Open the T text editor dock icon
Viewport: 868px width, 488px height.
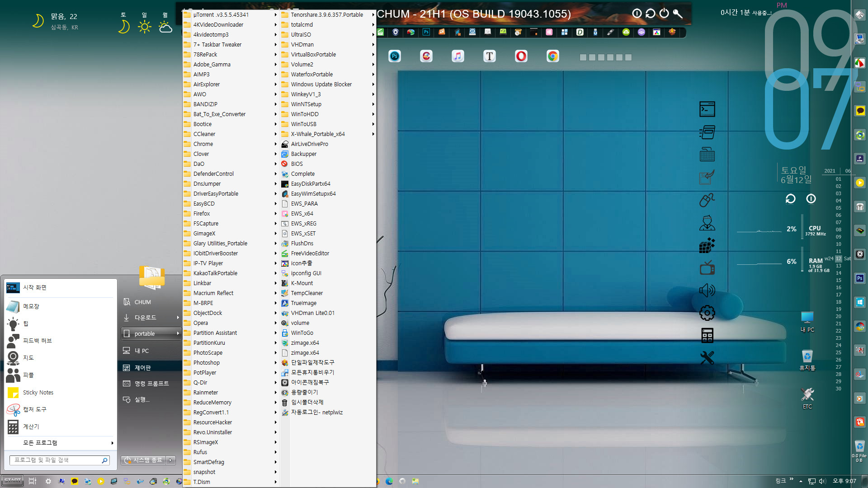click(490, 56)
